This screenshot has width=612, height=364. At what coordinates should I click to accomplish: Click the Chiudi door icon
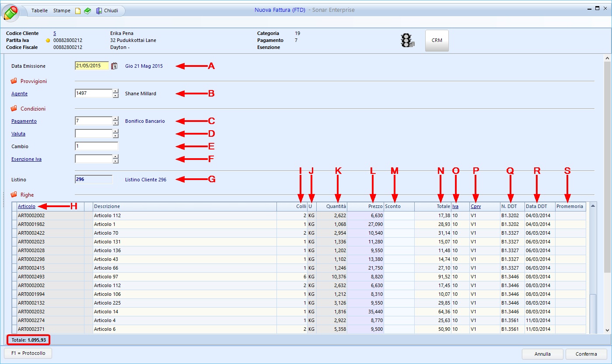pos(99,11)
